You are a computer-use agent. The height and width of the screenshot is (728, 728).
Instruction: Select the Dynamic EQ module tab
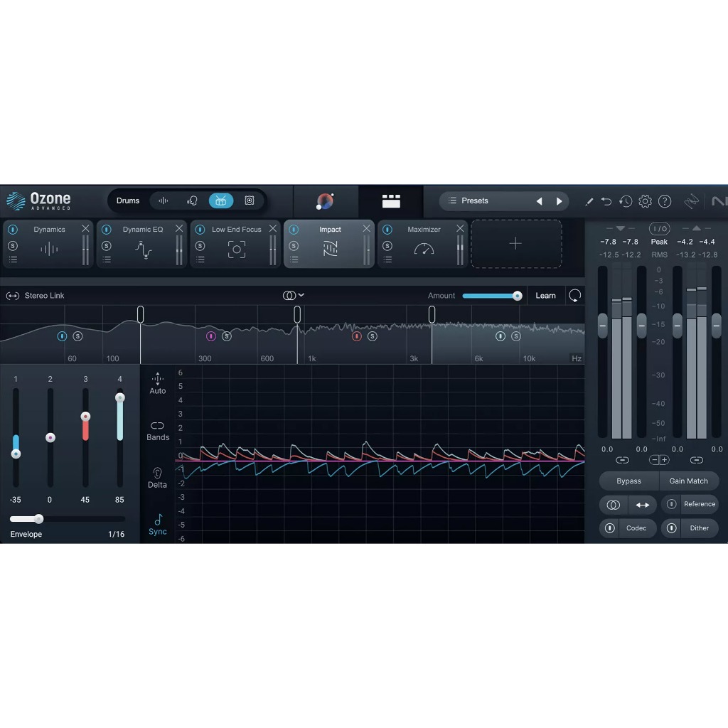(x=141, y=244)
